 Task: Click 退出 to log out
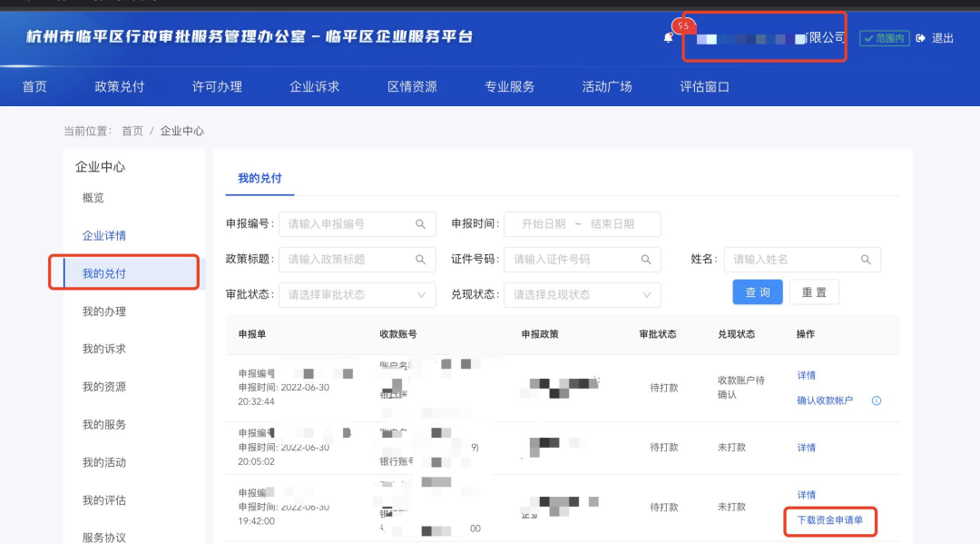[943, 38]
